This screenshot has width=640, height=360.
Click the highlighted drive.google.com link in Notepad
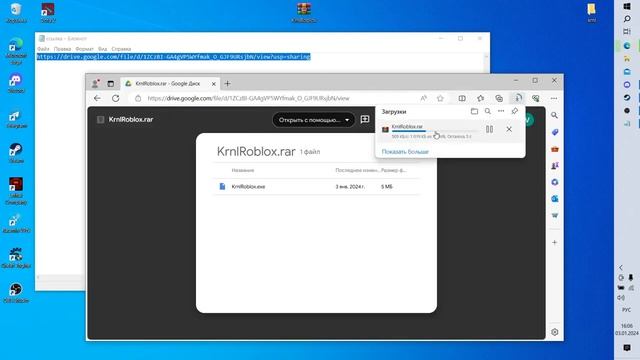[x=173, y=57]
